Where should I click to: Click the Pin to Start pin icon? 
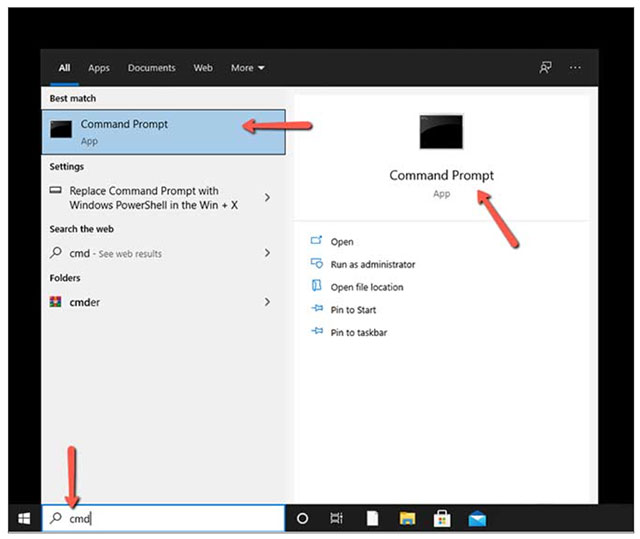coord(317,308)
